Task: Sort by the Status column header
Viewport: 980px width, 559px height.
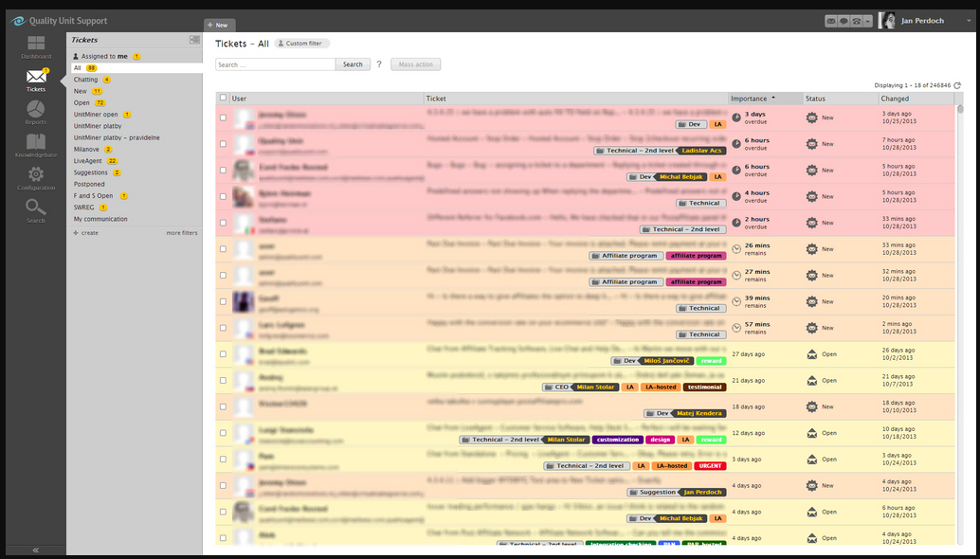Action: [841, 99]
